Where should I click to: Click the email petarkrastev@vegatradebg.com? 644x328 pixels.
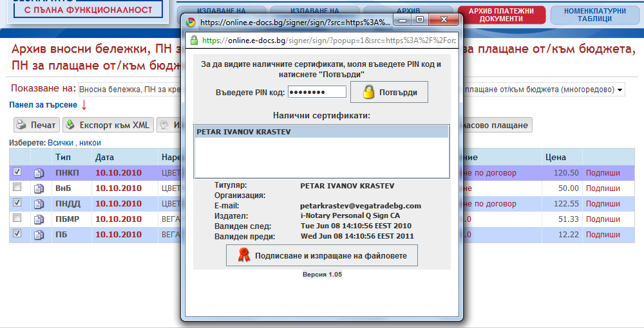tap(361, 206)
